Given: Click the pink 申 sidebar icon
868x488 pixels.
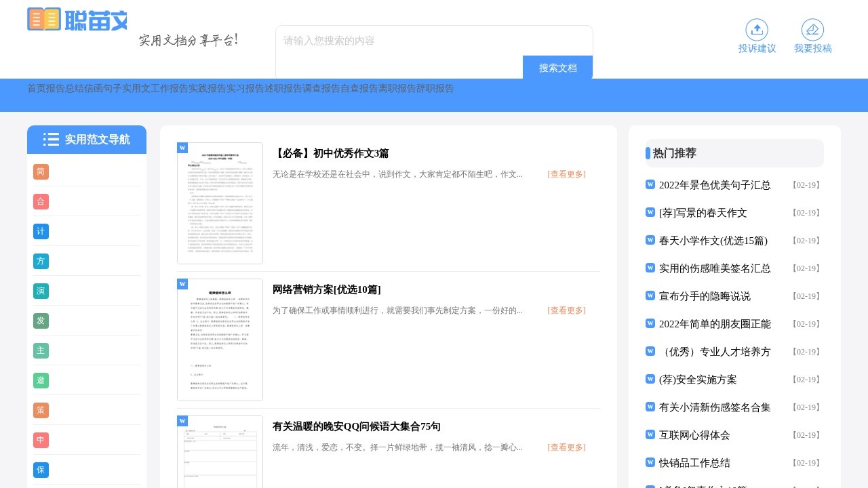Looking at the screenshot, I should click(x=41, y=441).
